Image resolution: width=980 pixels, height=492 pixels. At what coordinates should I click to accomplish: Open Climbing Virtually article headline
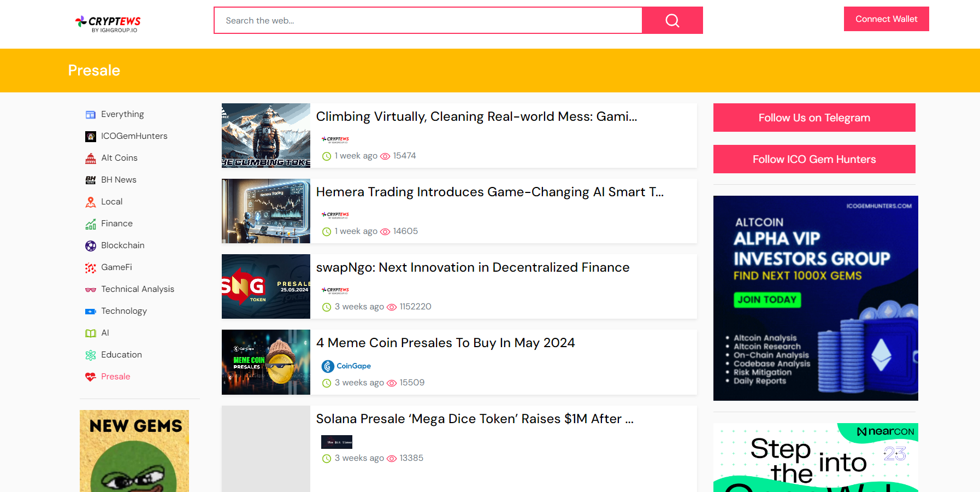point(476,116)
